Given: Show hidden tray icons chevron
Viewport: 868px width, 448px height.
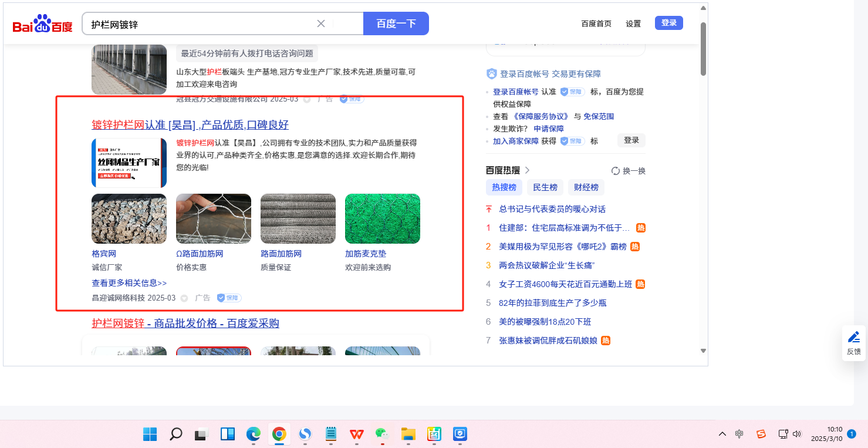Looking at the screenshot, I should point(722,434).
